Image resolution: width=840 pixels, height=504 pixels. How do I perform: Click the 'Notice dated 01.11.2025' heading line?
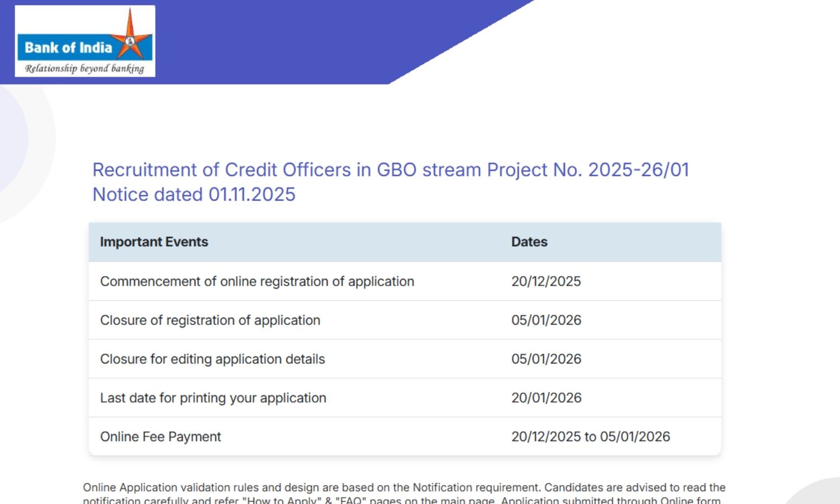[x=194, y=194]
